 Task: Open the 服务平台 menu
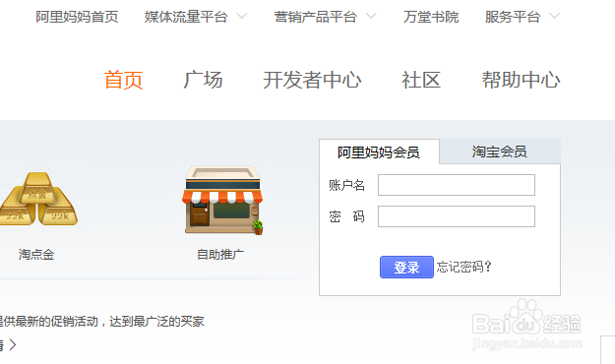tap(513, 17)
